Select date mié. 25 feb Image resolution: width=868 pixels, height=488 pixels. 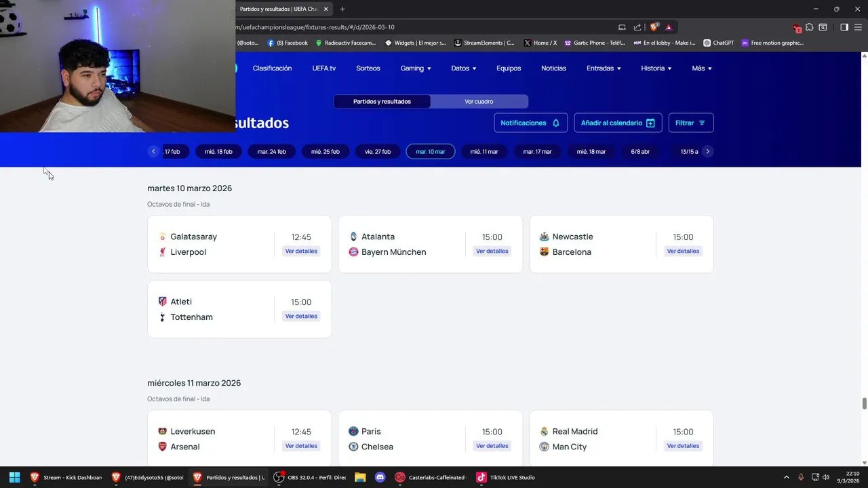click(325, 152)
